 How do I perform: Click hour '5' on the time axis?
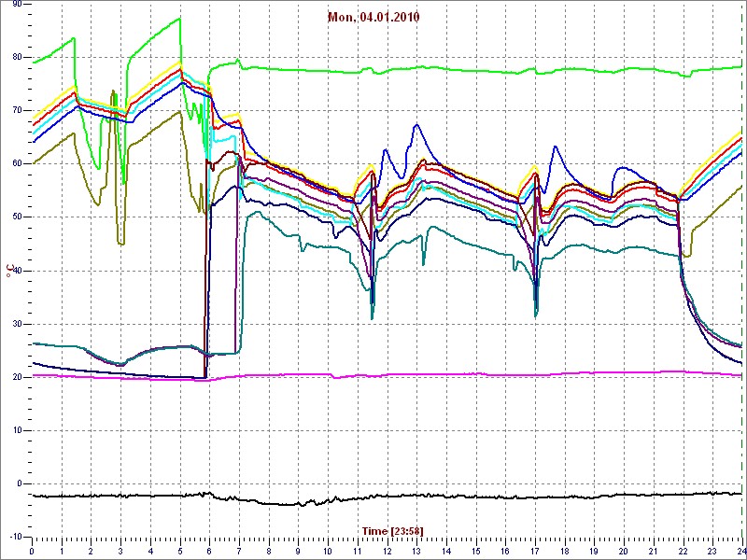coord(179,550)
